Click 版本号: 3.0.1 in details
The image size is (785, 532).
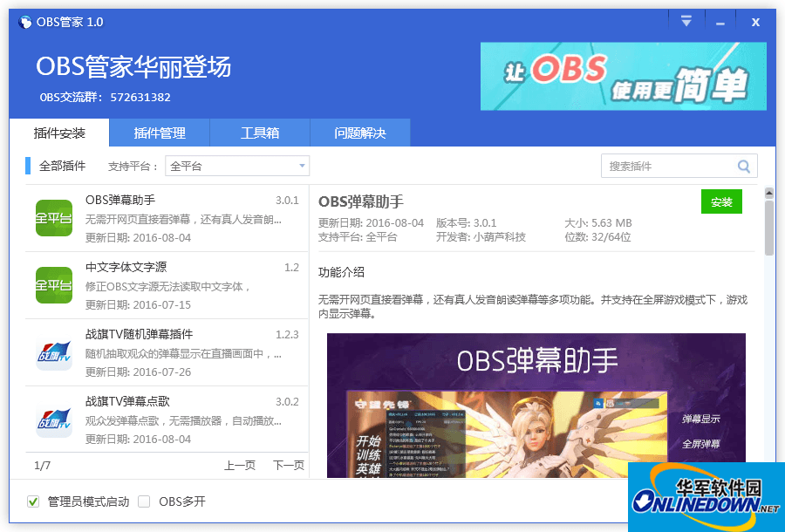click(466, 222)
